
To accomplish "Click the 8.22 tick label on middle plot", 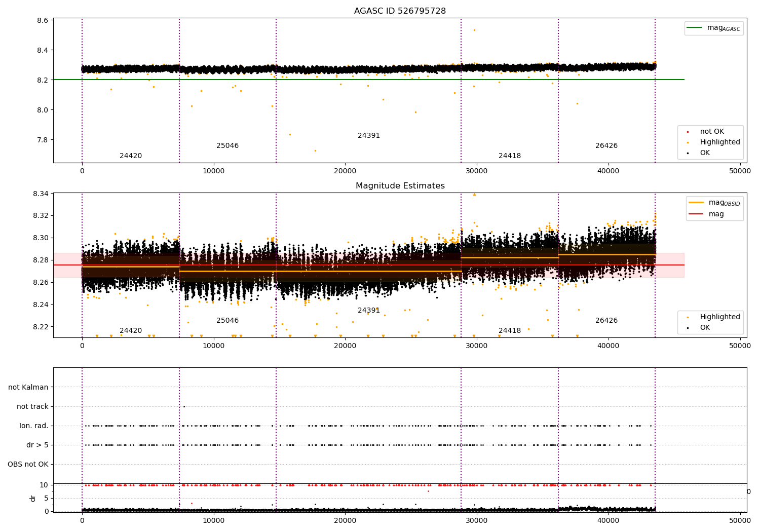I will (x=41, y=327).
